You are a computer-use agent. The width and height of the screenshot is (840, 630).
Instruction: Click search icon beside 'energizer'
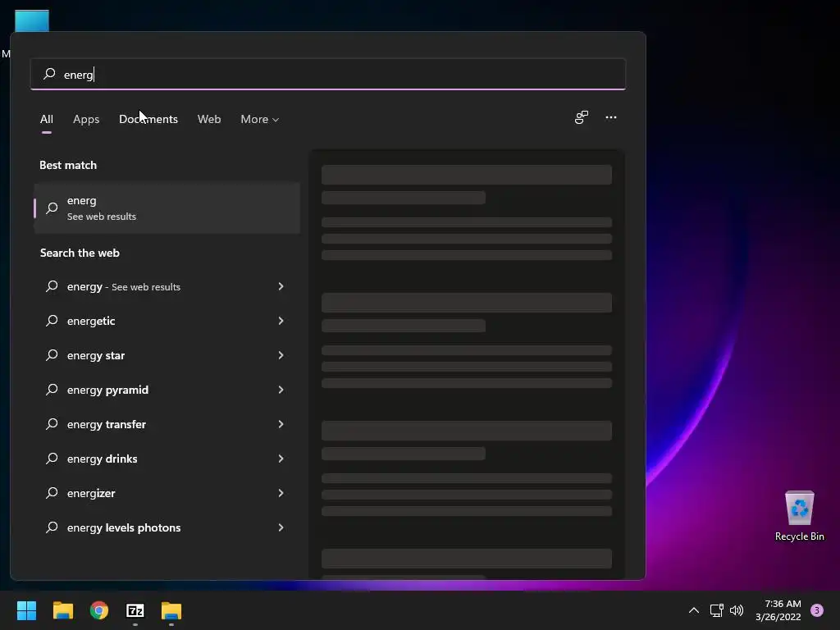52,493
